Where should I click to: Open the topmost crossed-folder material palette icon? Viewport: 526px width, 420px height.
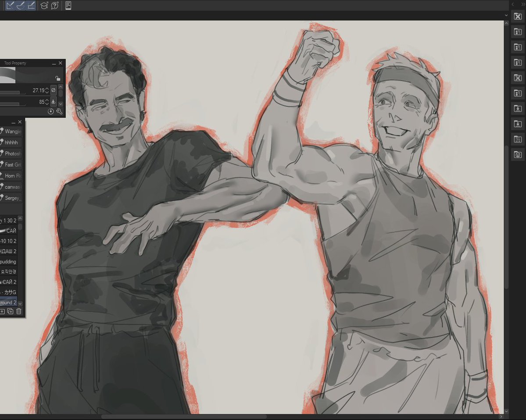(518, 16)
